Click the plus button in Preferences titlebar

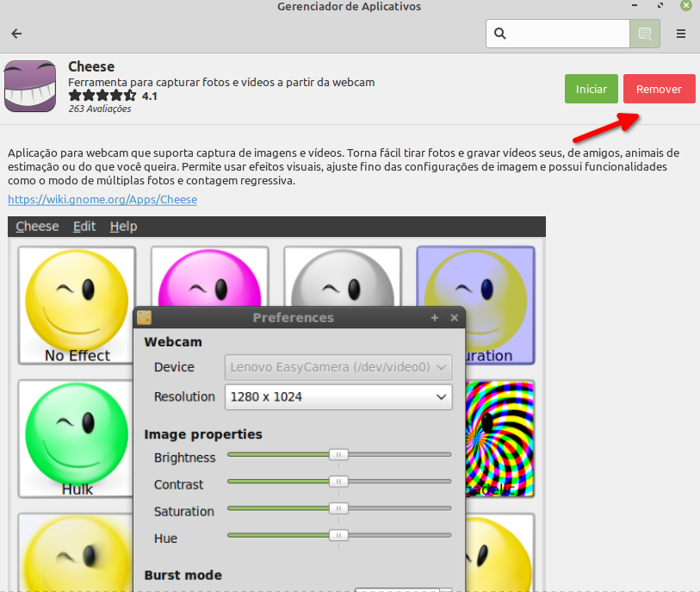pos(434,318)
